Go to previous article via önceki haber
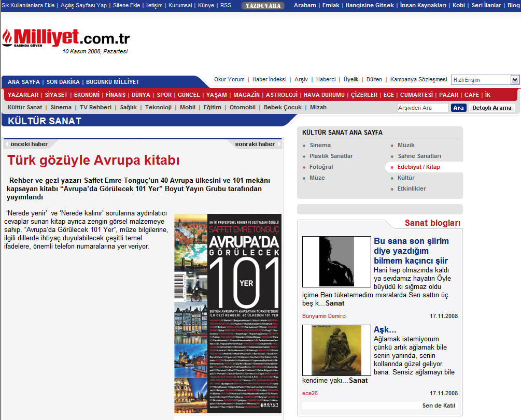This screenshot has height=420, width=521. [29, 144]
